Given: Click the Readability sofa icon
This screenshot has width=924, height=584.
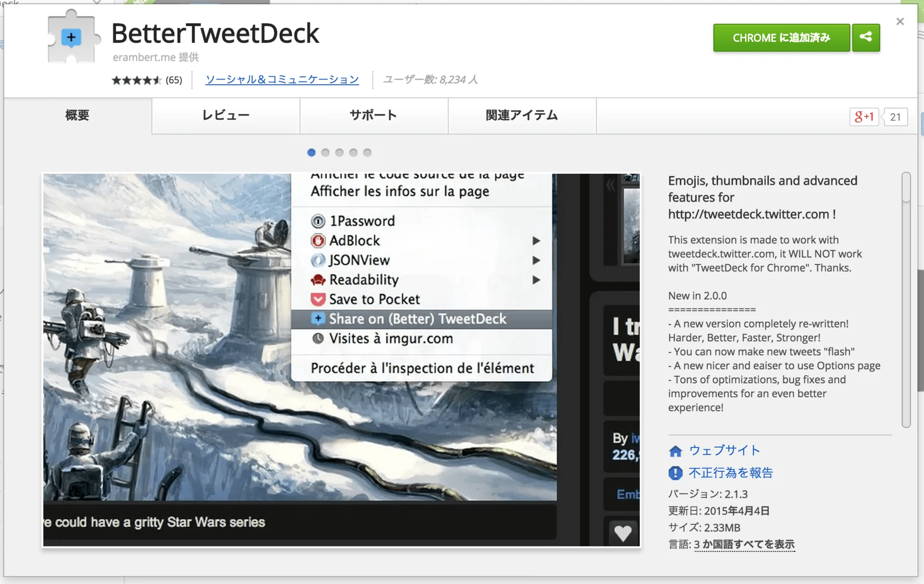Looking at the screenshot, I should click(318, 280).
